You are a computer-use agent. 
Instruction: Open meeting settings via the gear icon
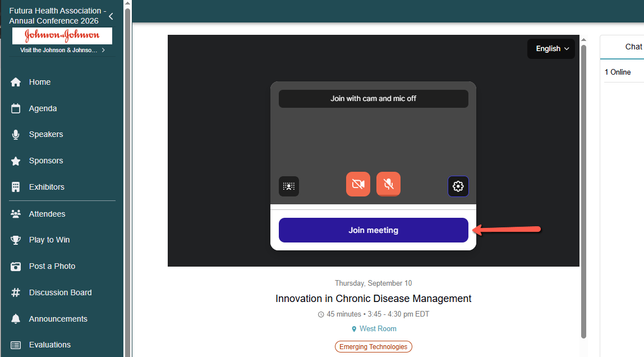coord(458,186)
